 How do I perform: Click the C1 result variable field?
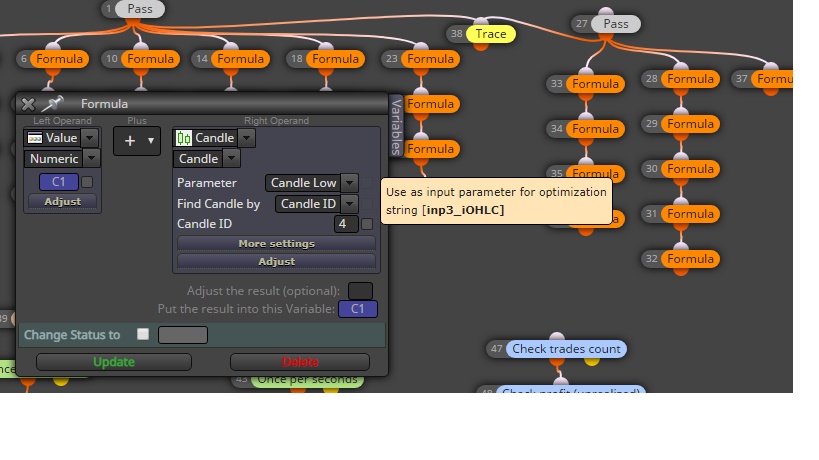pos(358,309)
